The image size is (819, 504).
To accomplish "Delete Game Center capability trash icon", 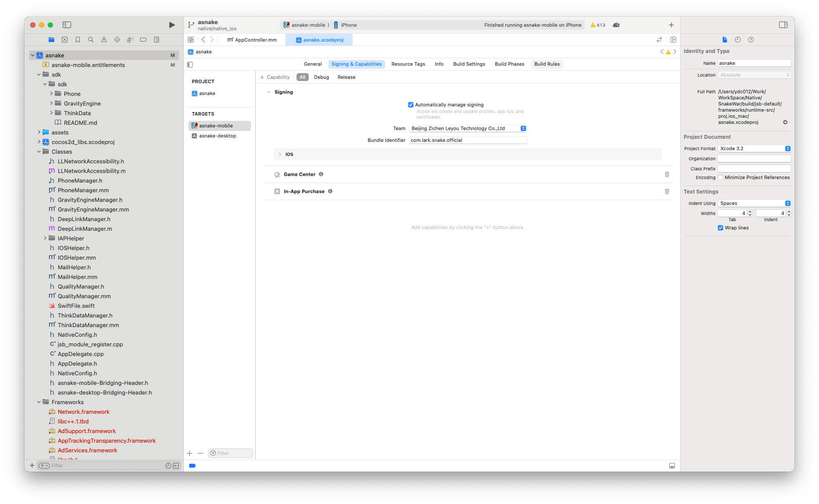I will [x=667, y=174].
